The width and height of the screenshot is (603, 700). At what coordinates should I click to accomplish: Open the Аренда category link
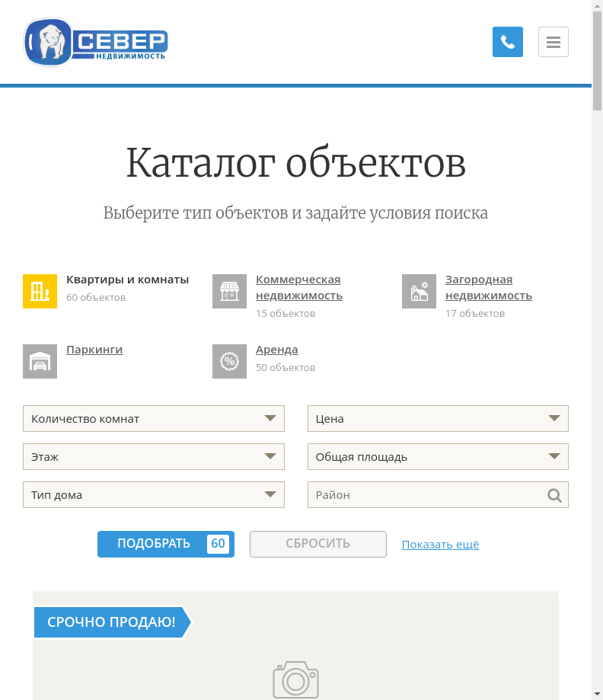click(x=276, y=350)
